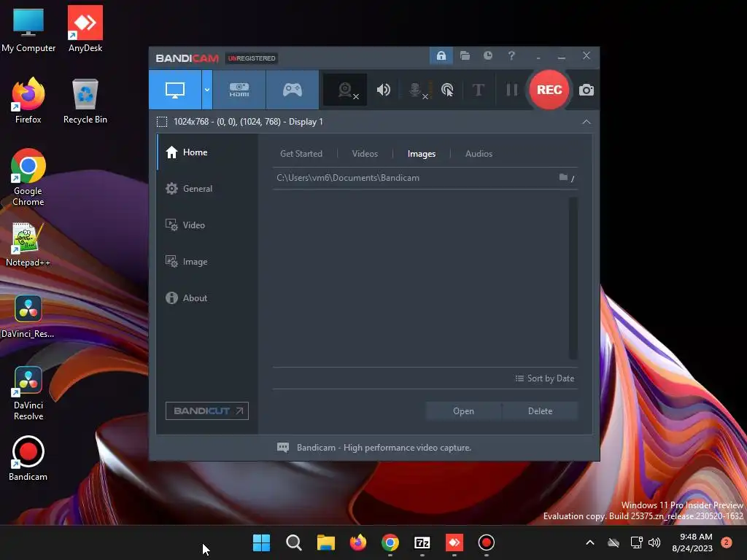Open output folder icon in title bar
Image resolution: width=747 pixels, height=560 pixels.
pyautogui.click(x=465, y=55)
